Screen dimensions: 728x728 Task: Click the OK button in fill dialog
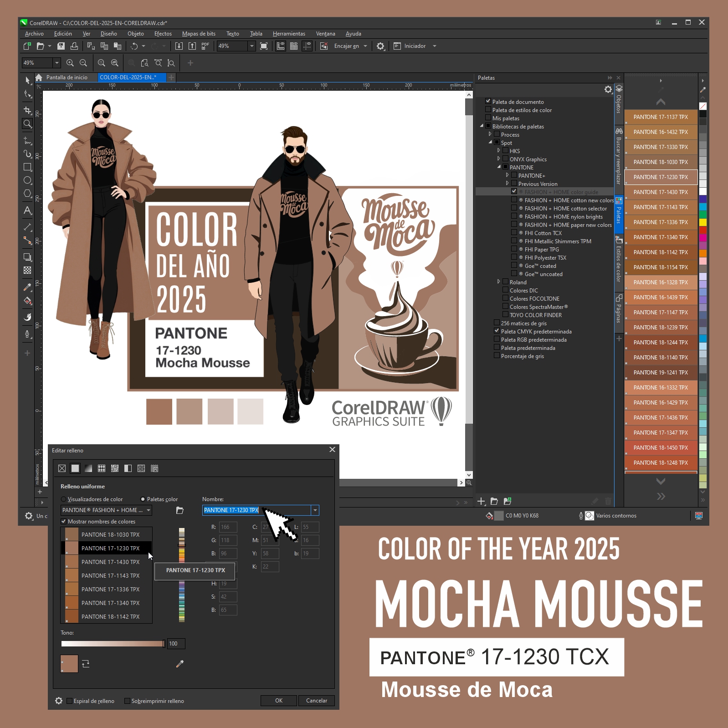pos(278,701)
